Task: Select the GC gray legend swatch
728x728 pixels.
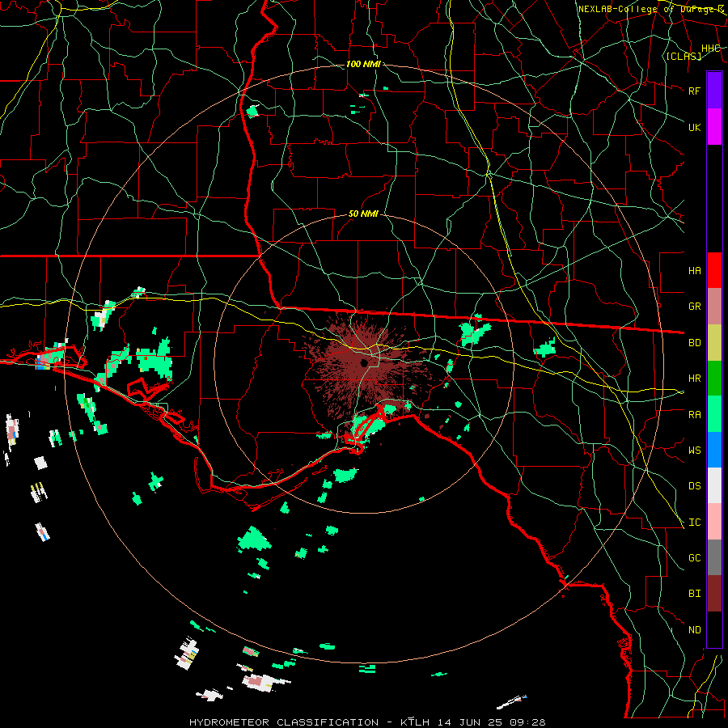Action: 714,557
